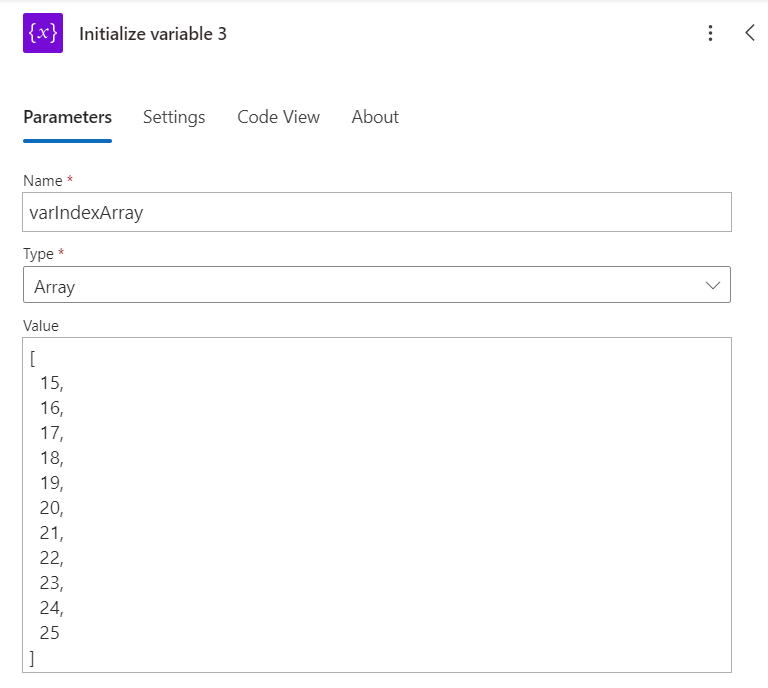Collapse the panel with the chevron arrow
The image size is (768, 688).
(750, 33)
